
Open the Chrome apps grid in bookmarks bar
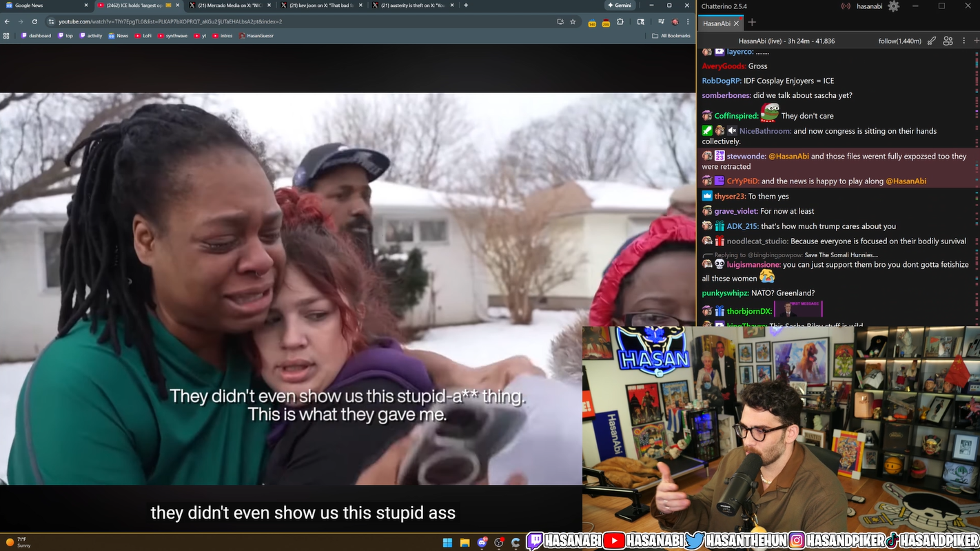[6, 36]
